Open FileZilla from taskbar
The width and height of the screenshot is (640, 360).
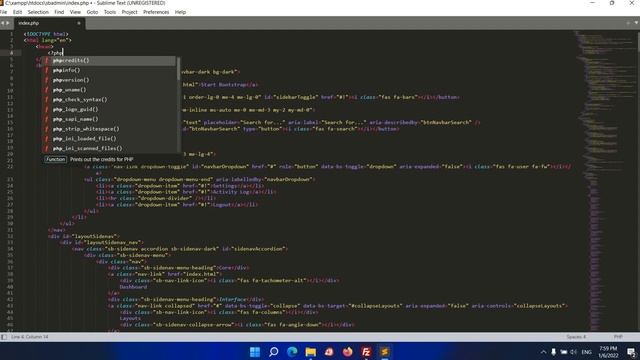click(x=366, y=352)
